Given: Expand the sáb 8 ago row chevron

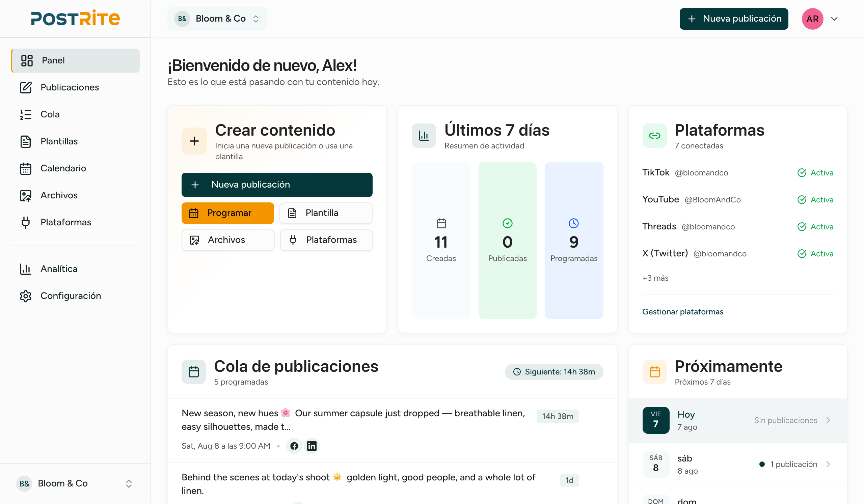Looking at the screenshot, I should pos(828,464).
